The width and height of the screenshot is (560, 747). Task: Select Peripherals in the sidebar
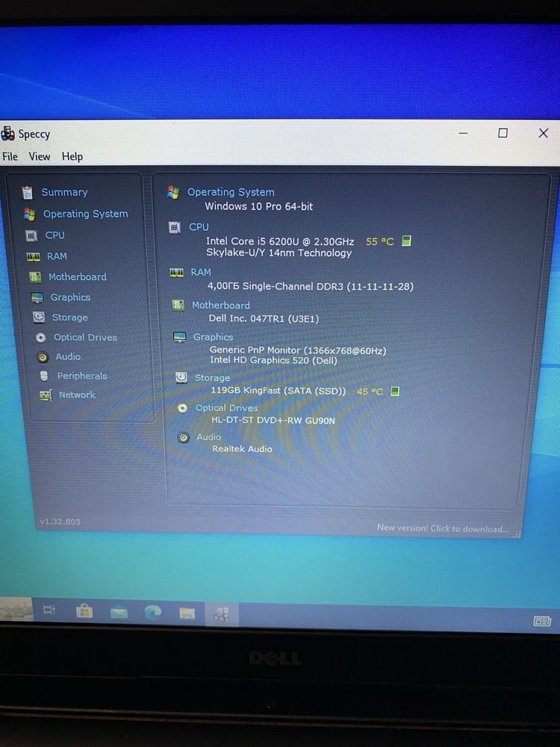(x=82, y=376)
